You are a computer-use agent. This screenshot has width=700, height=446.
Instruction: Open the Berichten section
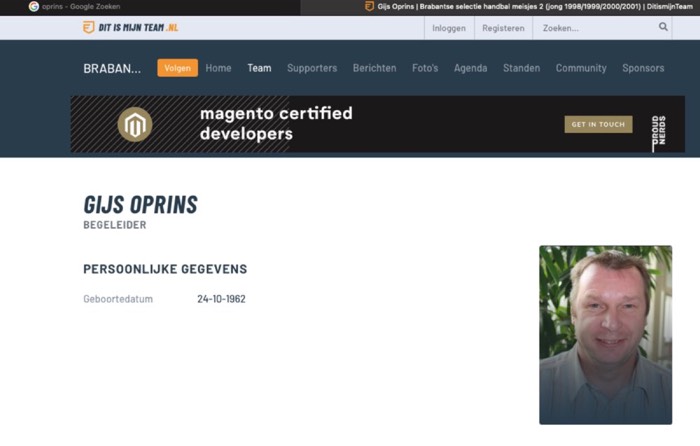coord(374,68)
